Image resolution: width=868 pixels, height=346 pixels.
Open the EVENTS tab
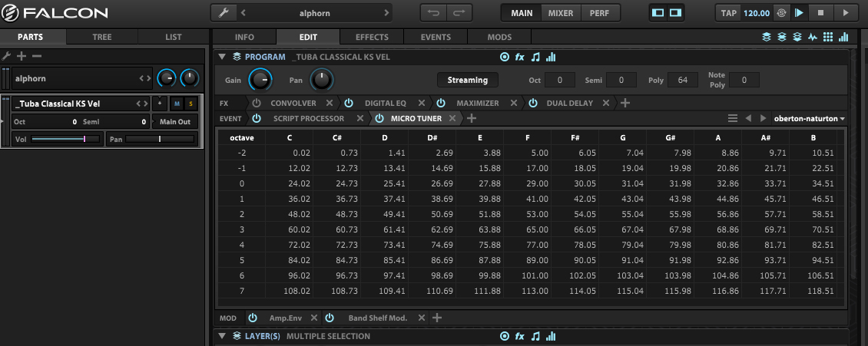pos(436,37)
